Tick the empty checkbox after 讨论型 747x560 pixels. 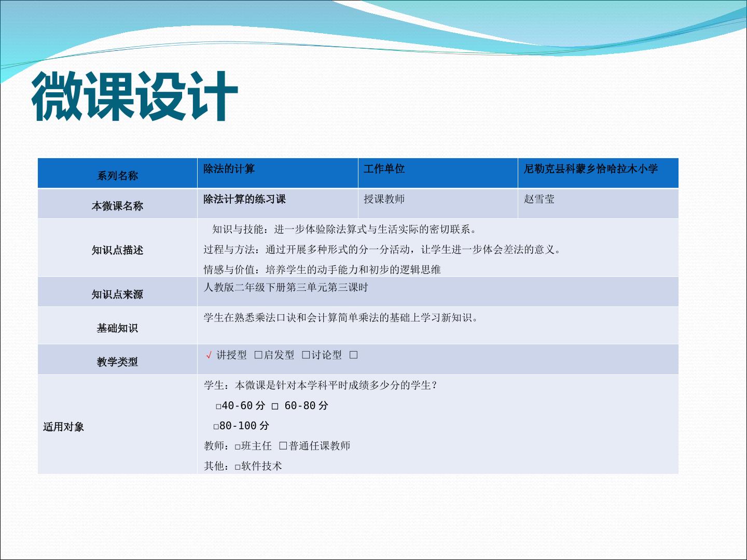353,355
